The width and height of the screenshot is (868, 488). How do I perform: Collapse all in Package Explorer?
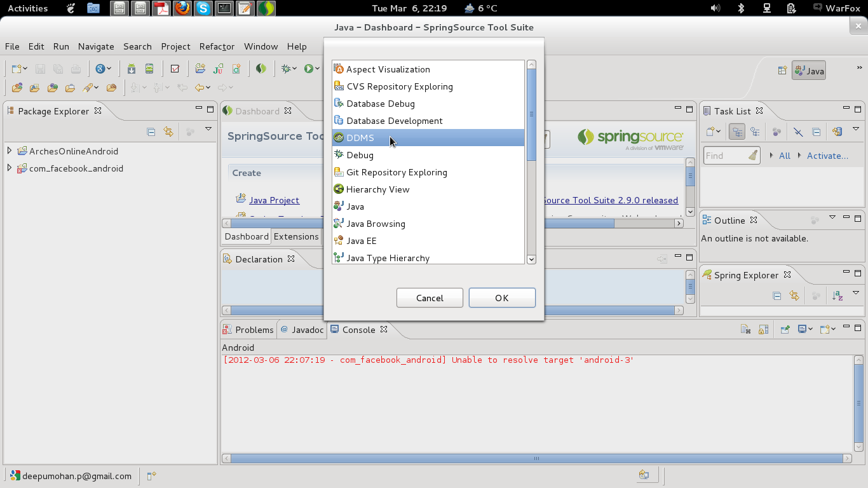(x=151, y=132)
